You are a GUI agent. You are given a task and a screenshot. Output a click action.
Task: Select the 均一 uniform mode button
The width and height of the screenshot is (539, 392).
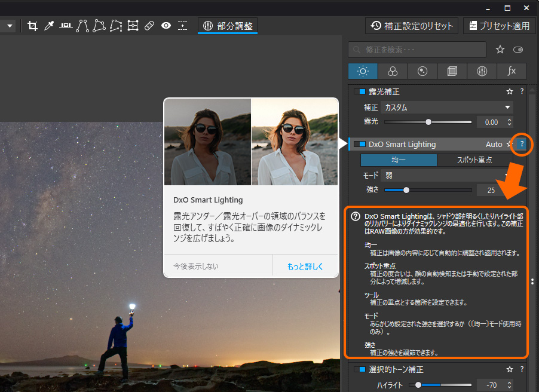click(x=399, y=160)
